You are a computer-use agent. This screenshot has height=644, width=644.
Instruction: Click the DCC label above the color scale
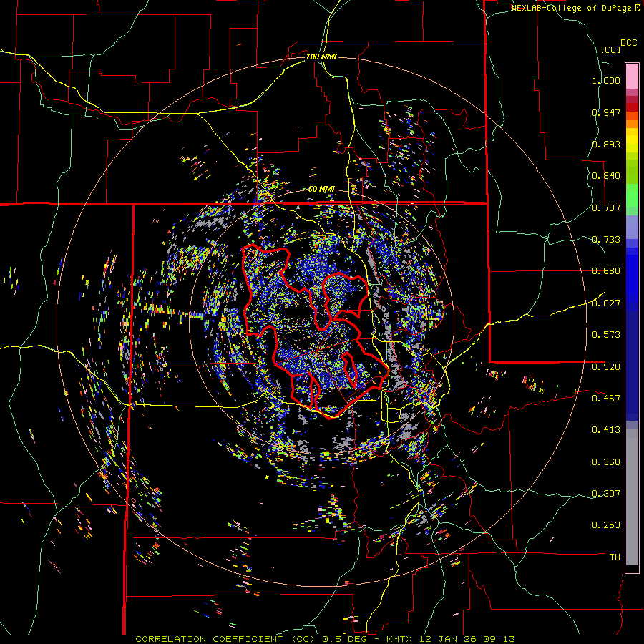[x=628, y=43]
